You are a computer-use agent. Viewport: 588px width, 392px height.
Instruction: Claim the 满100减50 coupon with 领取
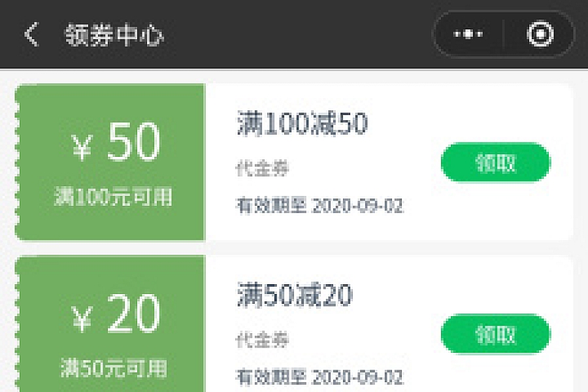point(496,163)
